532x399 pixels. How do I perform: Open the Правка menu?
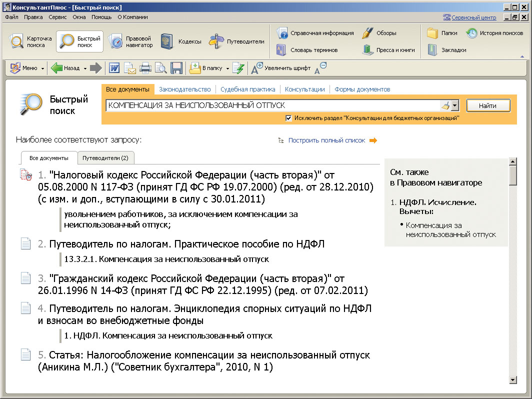tap(33, 17)
